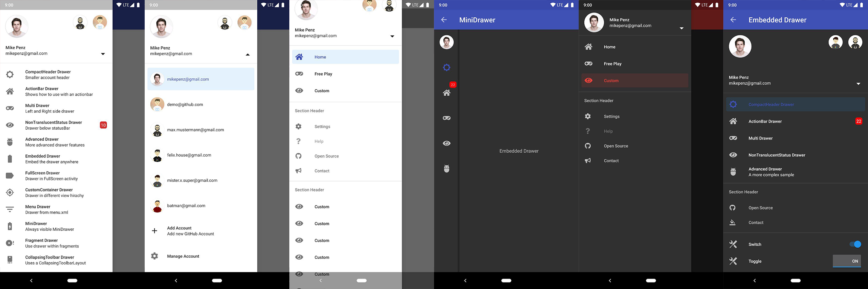Select the blue settings gear in MiniDrawer rail
The image size is (868, 289).
click(x=447, y=67)
